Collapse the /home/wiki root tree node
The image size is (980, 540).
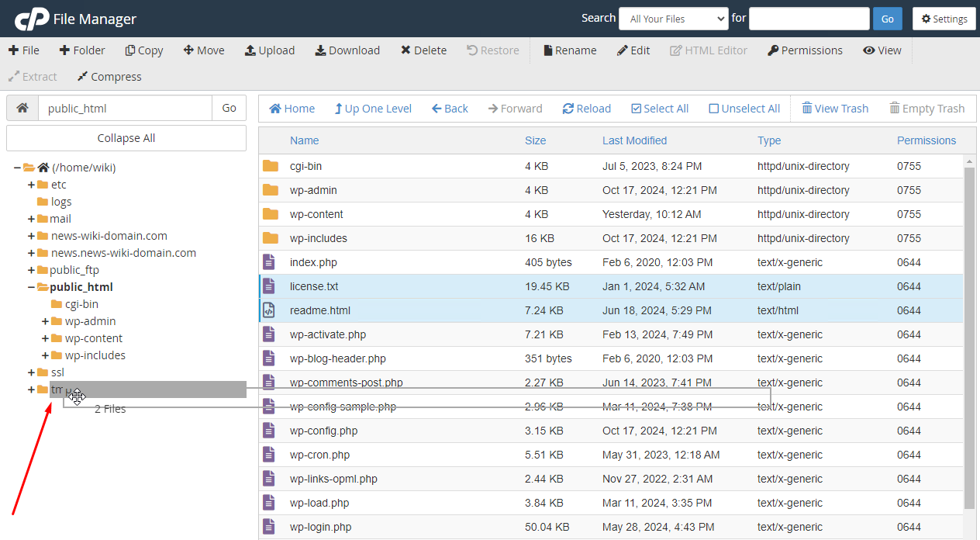[17, 168]
